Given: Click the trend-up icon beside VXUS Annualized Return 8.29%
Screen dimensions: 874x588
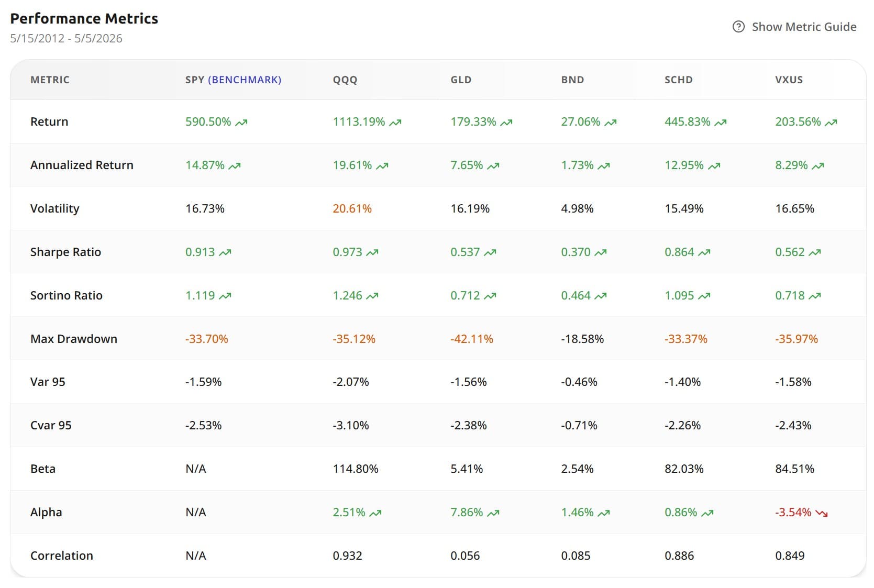Looking at the screenshot, I should click(818, 166).
